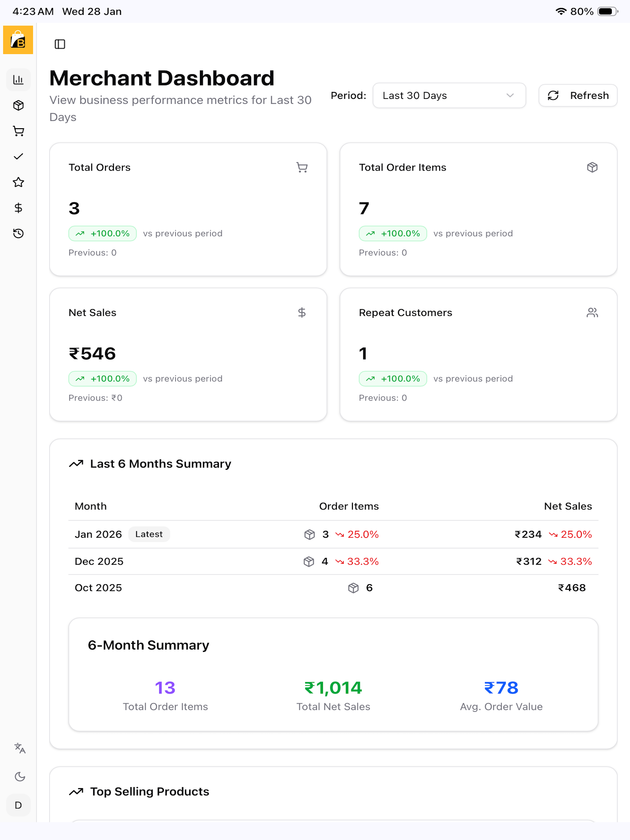Click the Refresh button

pos(577,95)
